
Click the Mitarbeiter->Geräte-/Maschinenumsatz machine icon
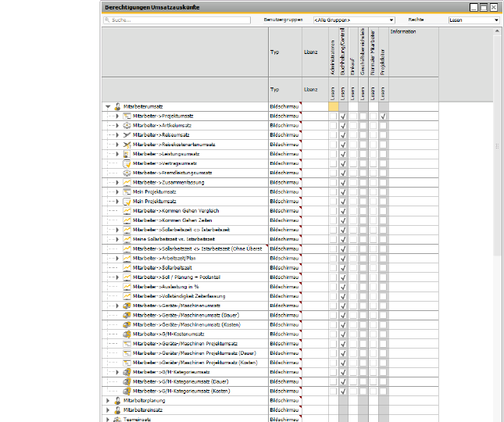[x=127, y=306]
